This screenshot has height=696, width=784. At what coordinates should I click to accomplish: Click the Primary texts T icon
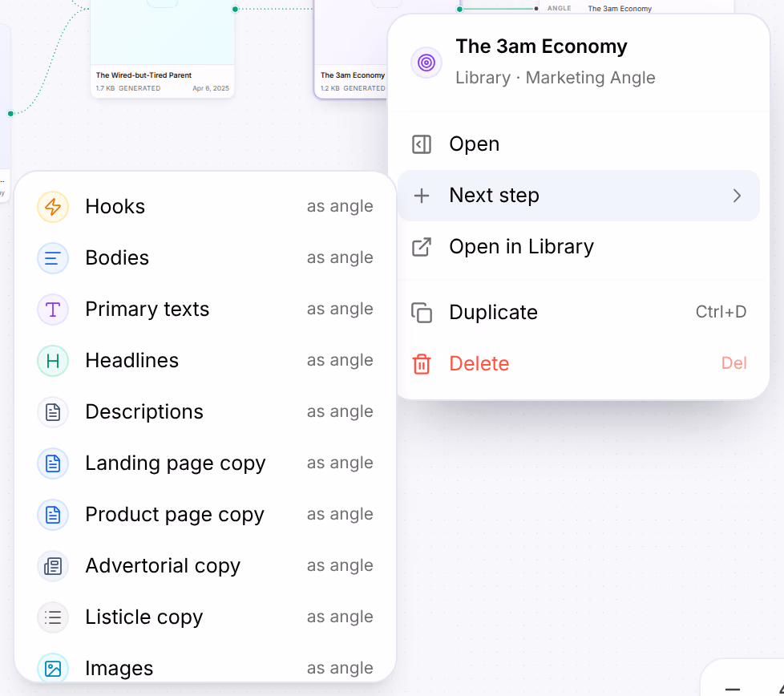52,310
